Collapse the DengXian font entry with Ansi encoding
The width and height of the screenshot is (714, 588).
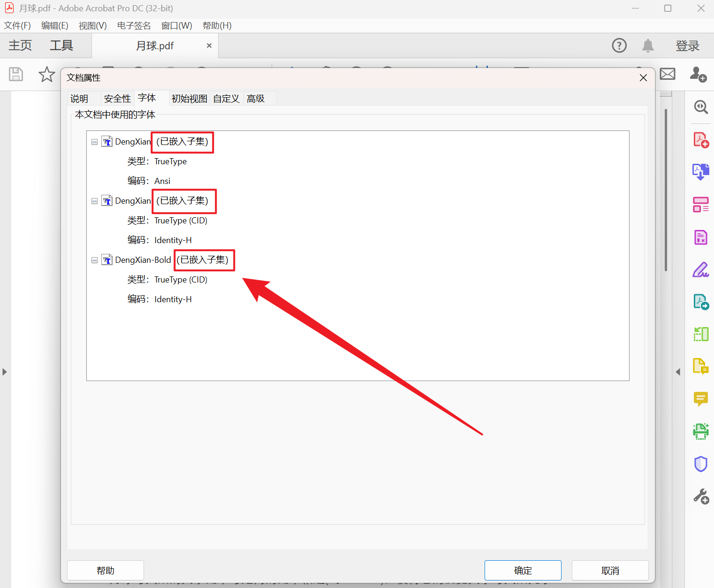(94, 142)
